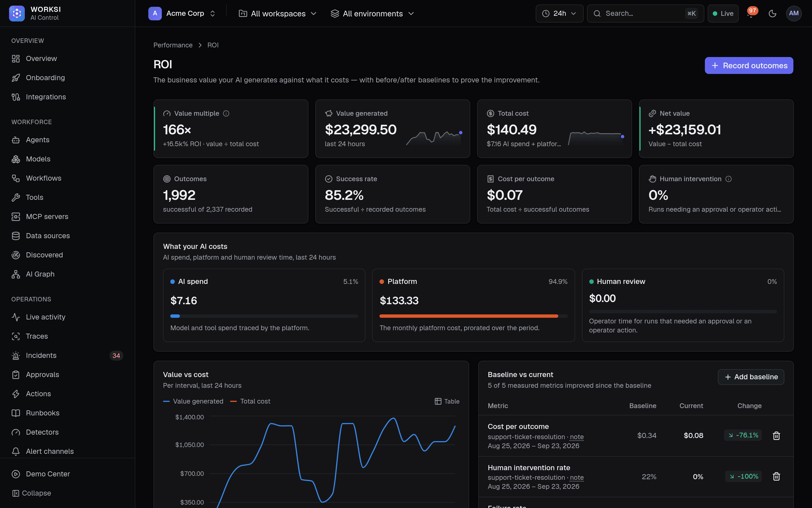Open AI Graph in the sidebar

click(67, 274)
